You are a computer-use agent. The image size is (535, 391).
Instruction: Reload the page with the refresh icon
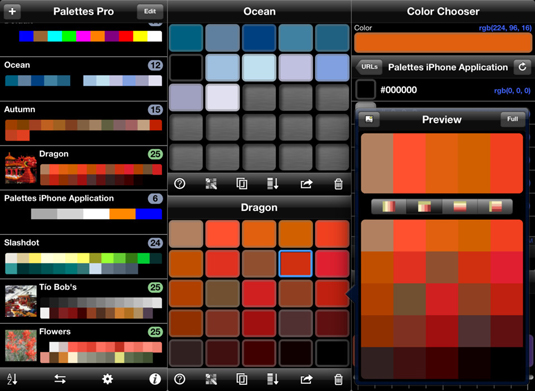click(x=522, y=67)
